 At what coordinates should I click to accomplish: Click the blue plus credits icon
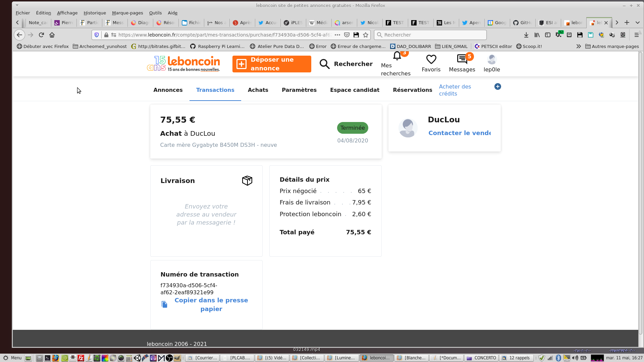coord(498,86)
